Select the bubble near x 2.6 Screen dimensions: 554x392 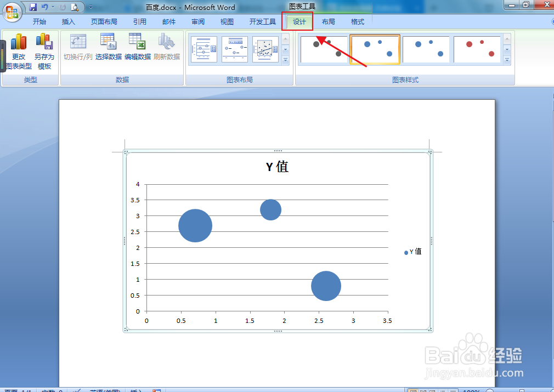click(326, 286)
